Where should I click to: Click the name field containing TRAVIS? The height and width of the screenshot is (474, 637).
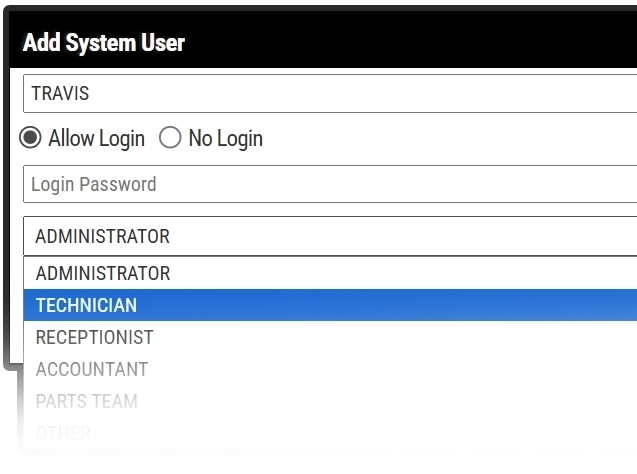tap(330, 94)
